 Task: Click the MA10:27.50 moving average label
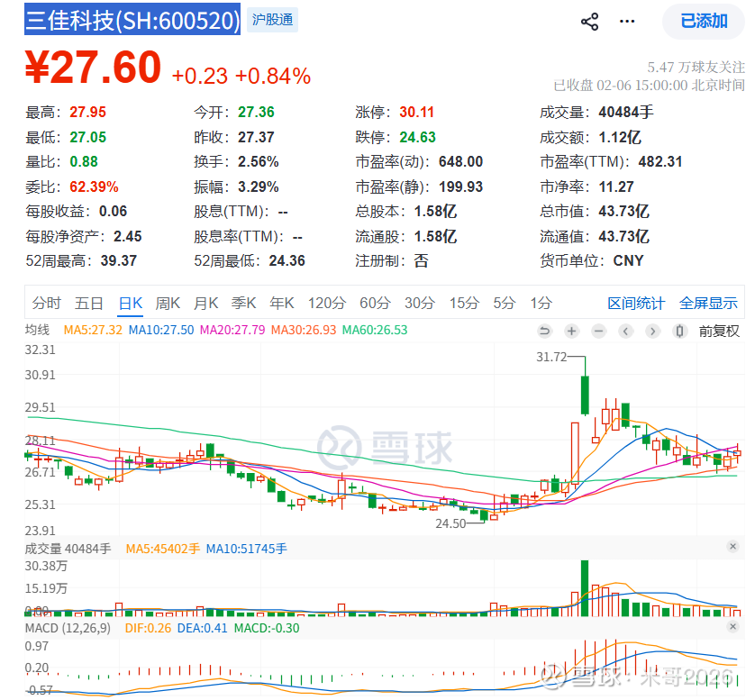161,331
